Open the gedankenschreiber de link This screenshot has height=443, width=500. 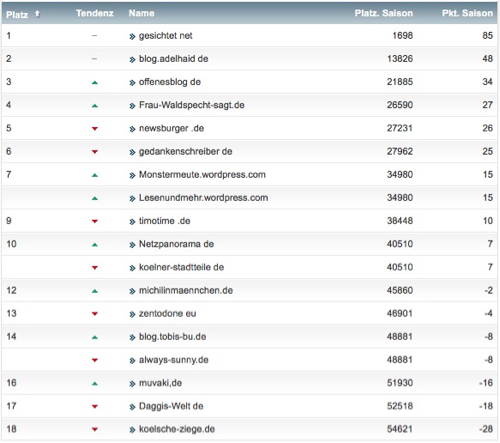pyautogui.click(x=185, y=152)
